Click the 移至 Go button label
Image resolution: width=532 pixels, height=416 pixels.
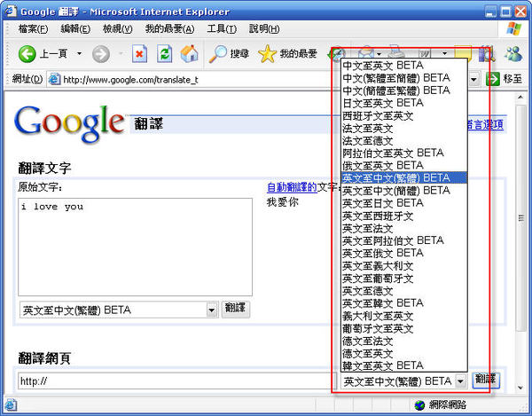click(x=512, y=79)
